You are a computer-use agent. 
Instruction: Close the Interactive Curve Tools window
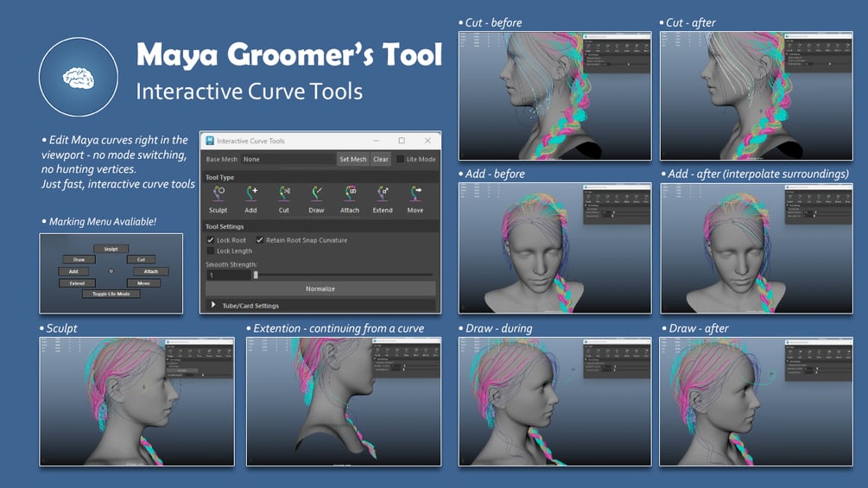coord(428,141)
